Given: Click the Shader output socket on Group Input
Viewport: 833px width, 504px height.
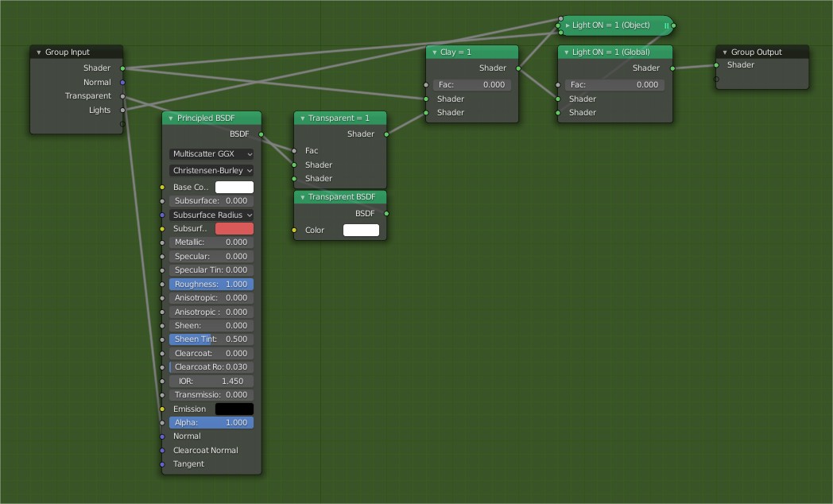Looking at the screenshot, I should point(122,68).
